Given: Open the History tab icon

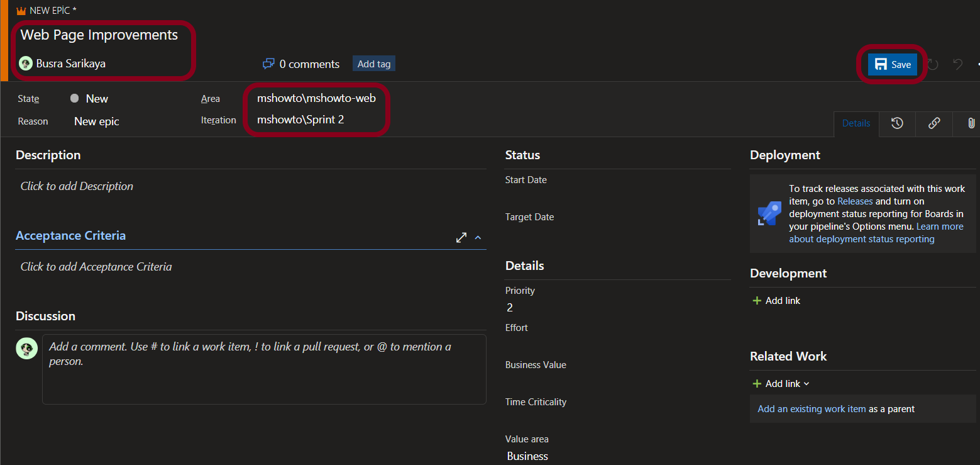Looking at the screenshot, I should [x=897, y=123].
